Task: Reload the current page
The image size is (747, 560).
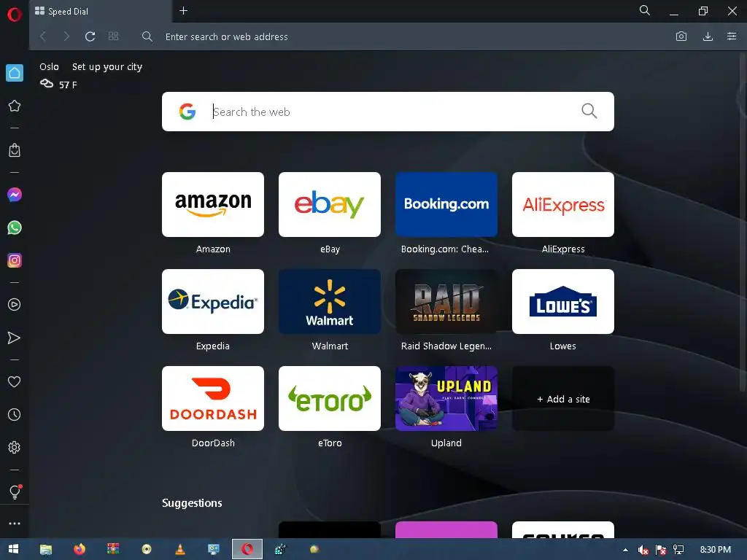Action: (90, 36)
